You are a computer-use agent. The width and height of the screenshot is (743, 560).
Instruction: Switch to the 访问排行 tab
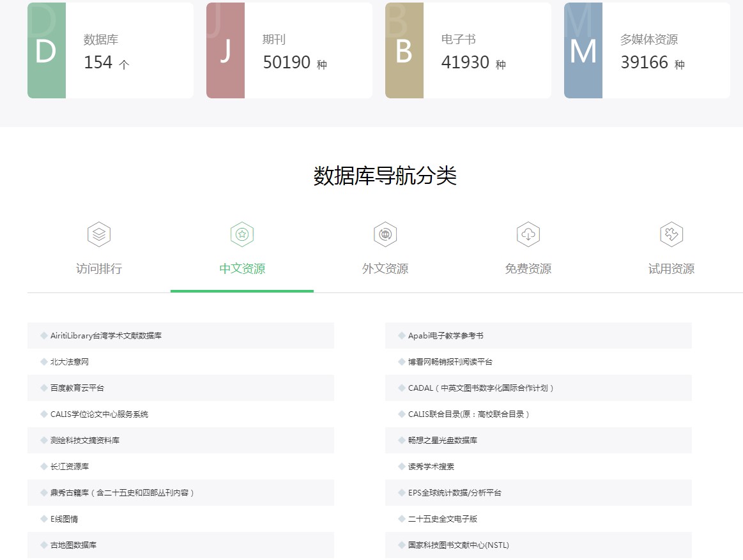pos(99,269)
